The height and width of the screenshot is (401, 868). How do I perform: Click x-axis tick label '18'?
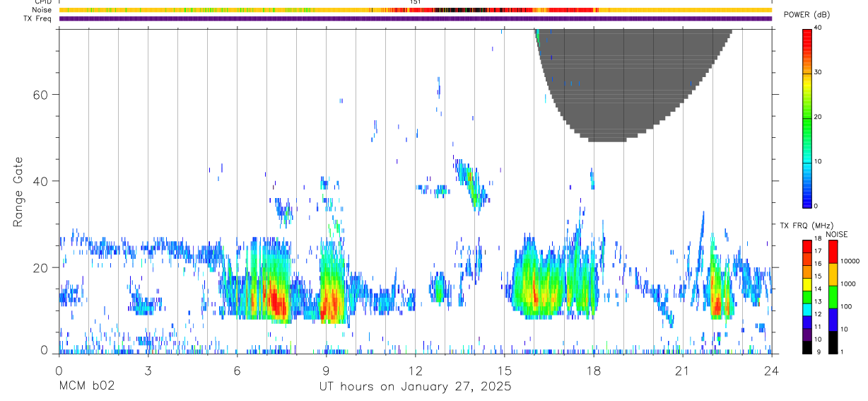pos(593,371)
